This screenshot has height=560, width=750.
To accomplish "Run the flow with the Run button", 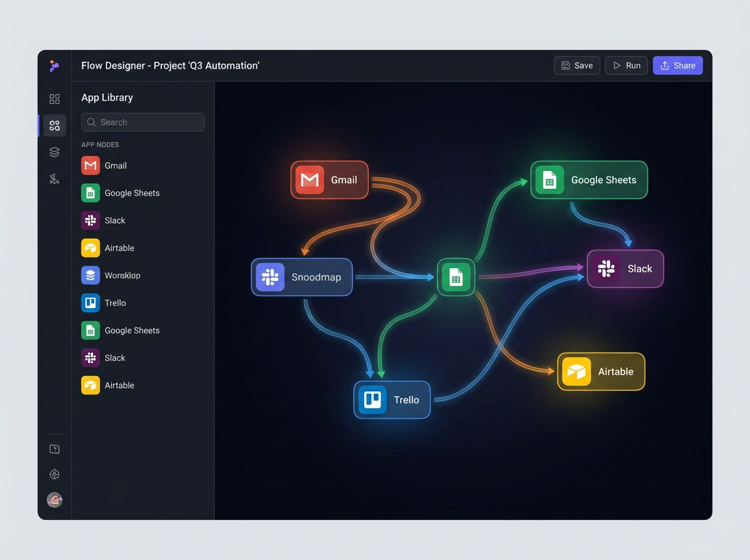I will [x=626, y=66].
